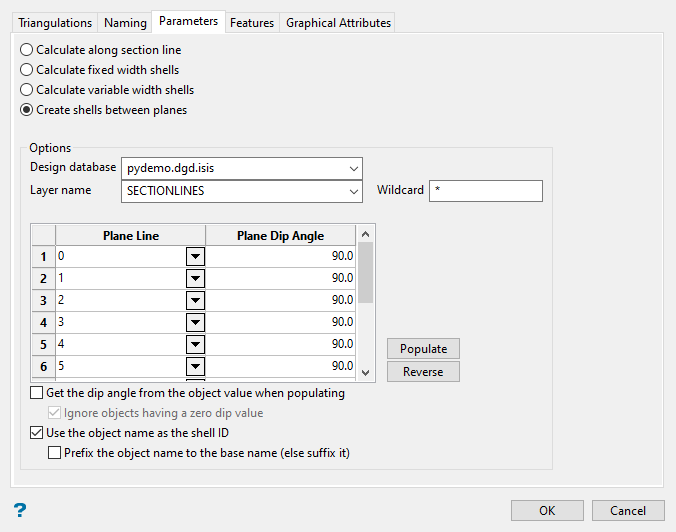Select Calculate along section line option
The width and height of the screenshot is (676, 532).
[27, 50]
